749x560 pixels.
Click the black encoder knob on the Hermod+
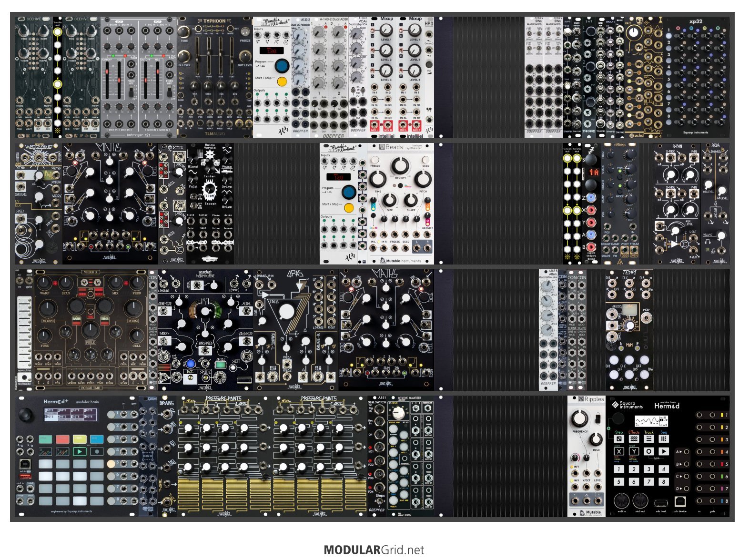coord(25,415)
